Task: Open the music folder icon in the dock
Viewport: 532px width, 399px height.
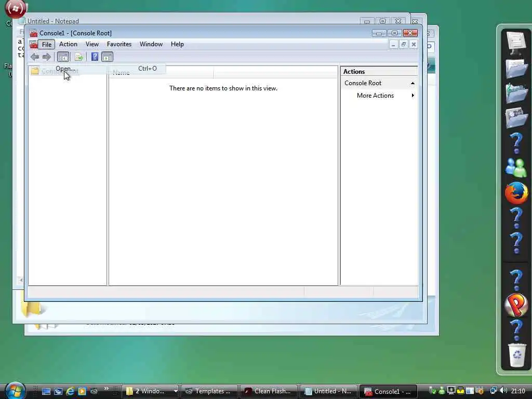Action: pos(516,92)
